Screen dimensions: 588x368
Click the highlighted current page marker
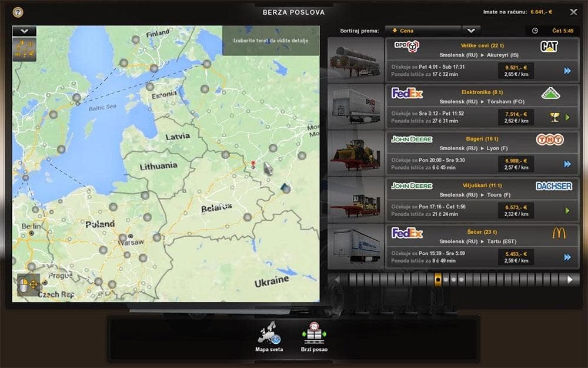(x=437, y=280)
